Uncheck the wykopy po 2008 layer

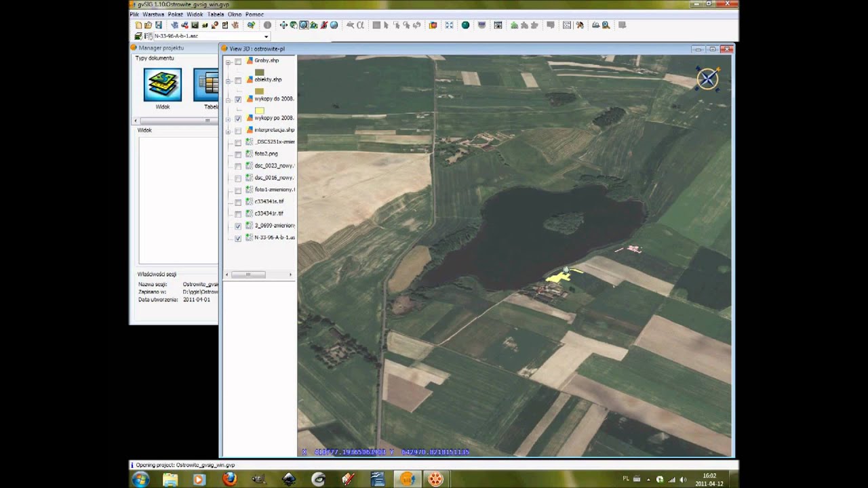pyautogui.click(x=238, y=118)
